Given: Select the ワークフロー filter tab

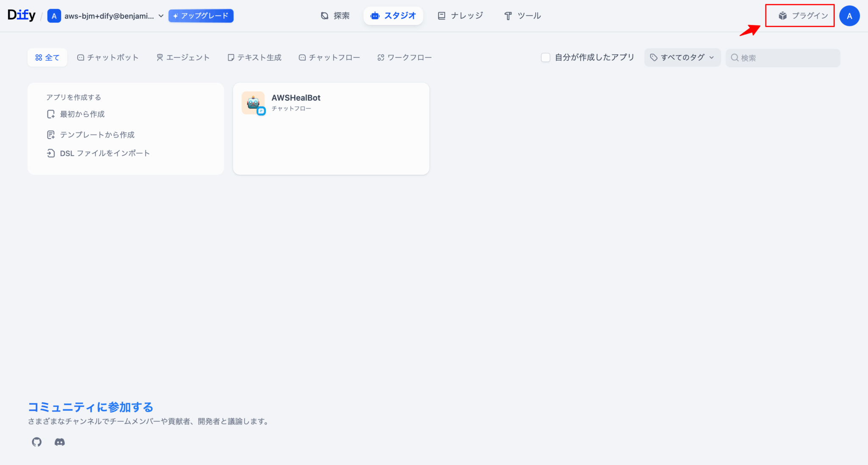Looking at the screenshot, I should click(404, 57).
